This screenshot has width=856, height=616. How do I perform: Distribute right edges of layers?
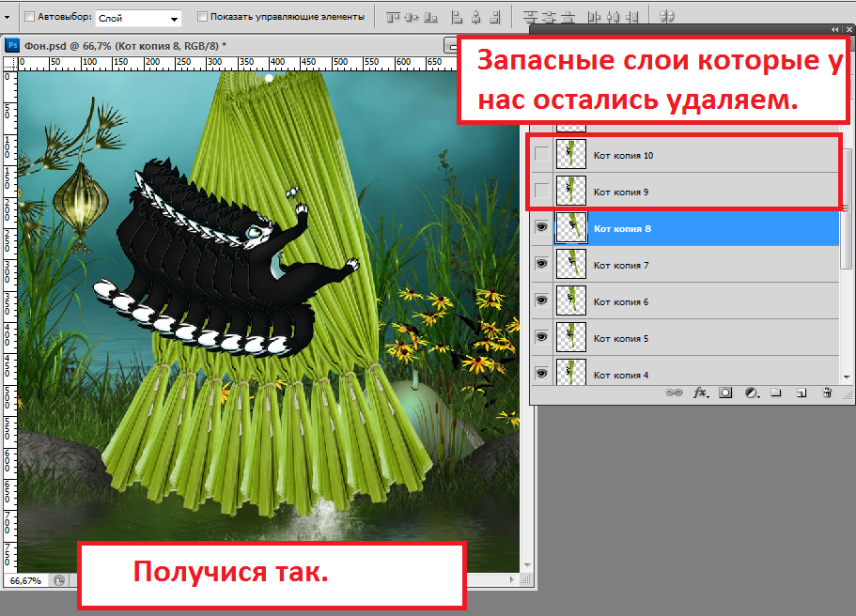coord(631,18)
